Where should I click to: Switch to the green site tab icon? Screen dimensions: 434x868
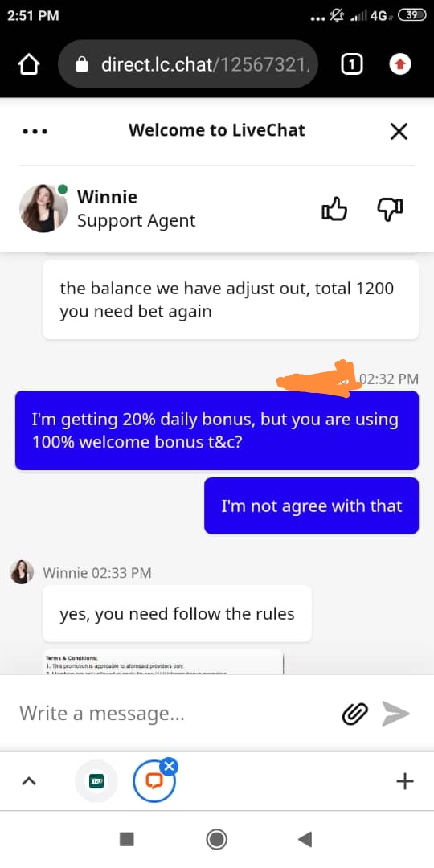(x=96, y=781)
